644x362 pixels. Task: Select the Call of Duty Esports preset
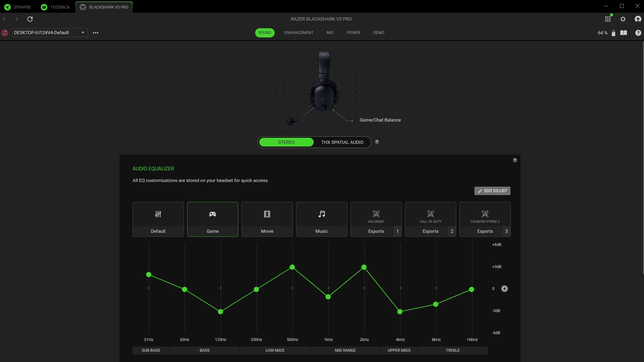(431, 219)
